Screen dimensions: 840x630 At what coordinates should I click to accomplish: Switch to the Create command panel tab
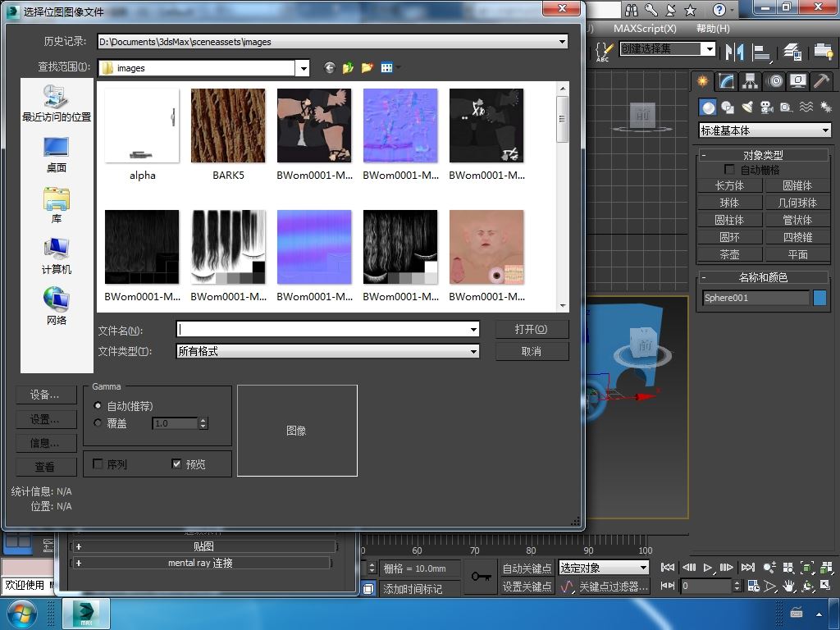[x=702, y=81]
